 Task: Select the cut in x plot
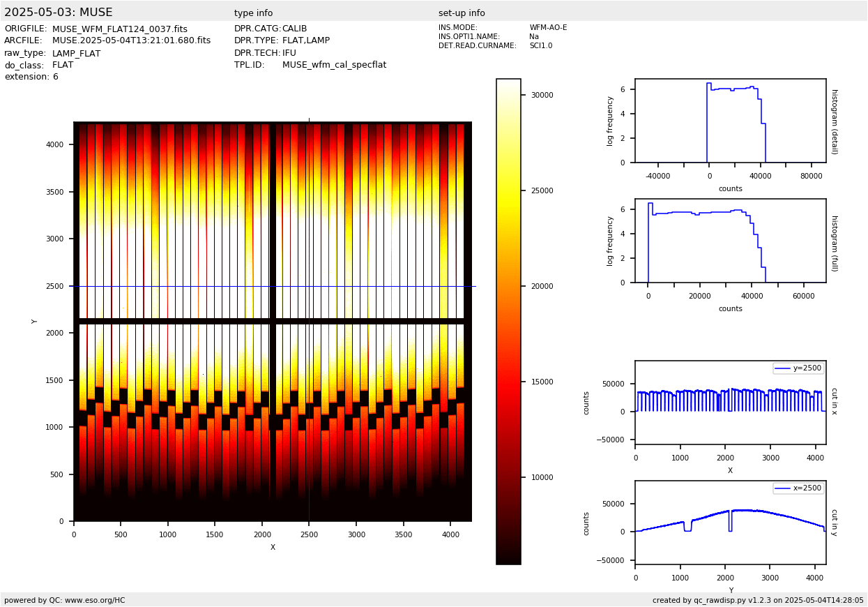point(730,403)
